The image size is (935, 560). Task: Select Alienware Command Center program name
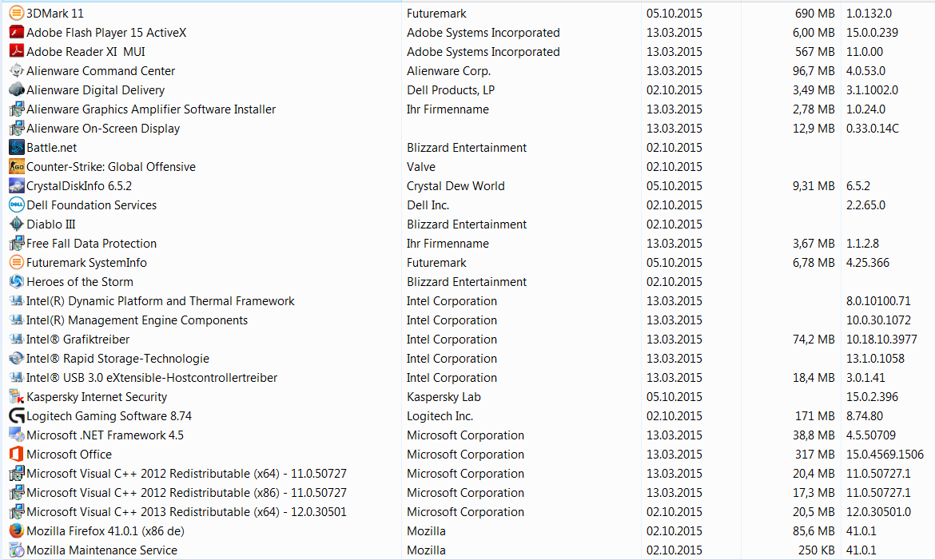[x=101, y=71]
